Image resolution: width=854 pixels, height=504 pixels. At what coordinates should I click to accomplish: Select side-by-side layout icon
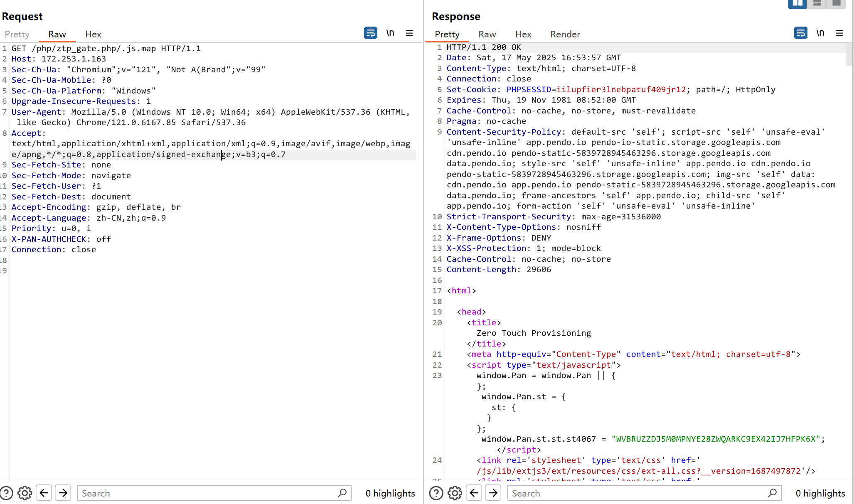797,4
